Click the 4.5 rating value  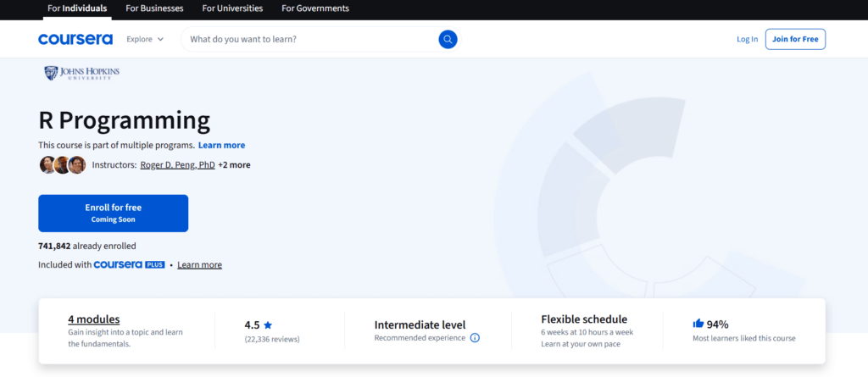click(x=253, y=325)
